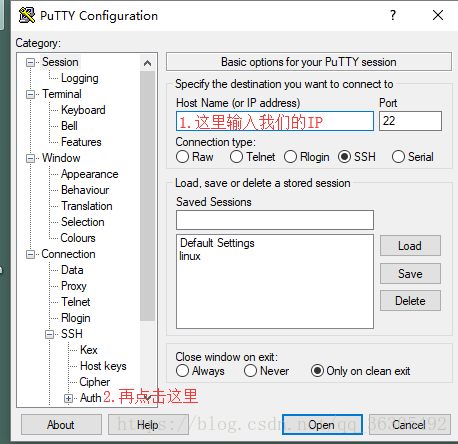Screen dimensions: 458x444
Task: Collapse the Window category node
Action: pyautogui.click(x=30, y=158)
